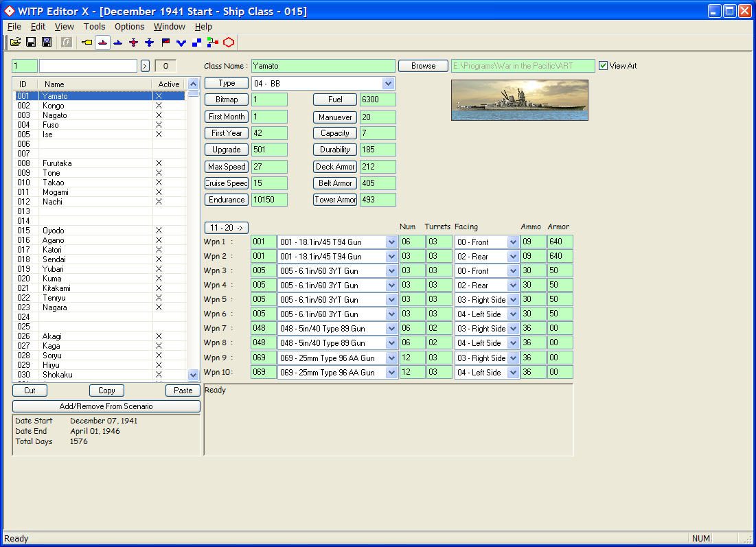Select the red ship class editor icon

point(103,43)
